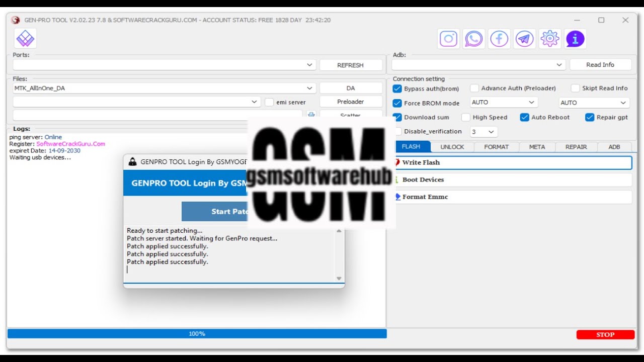The width and height of the screenshot is (644, 362).
Task: Click the 'ping server: Online' log line
Action: pos(36,137)
